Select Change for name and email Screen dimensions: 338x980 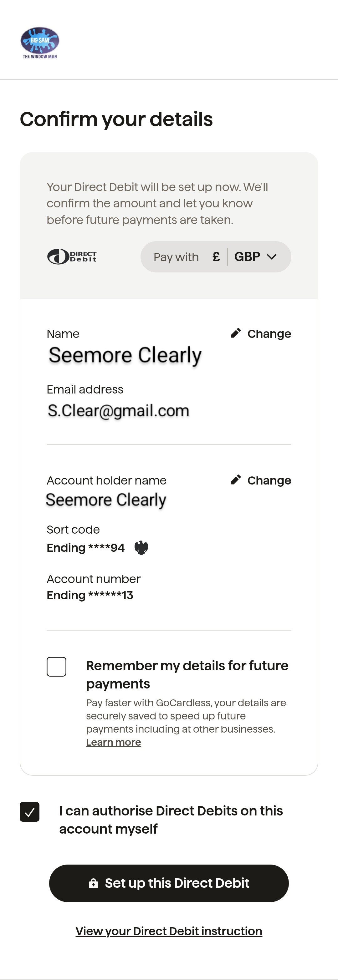coord(261,334)
